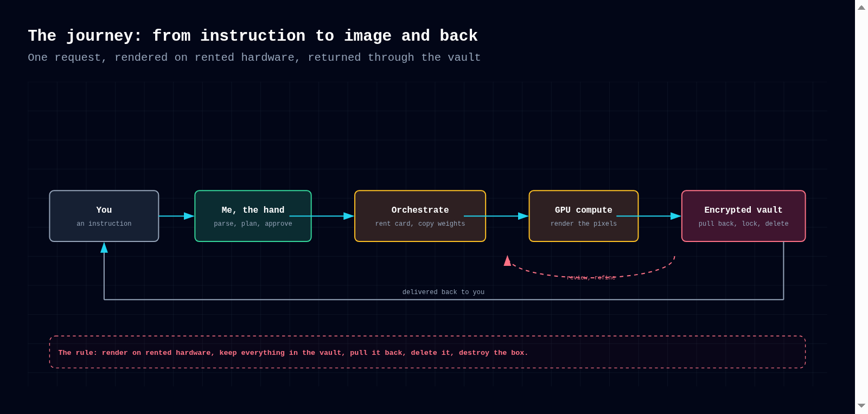Click the title 'The journey: from instruction to image and back'
This screenshot has height=414, width=868.
pyautogui.click(x=253, y=36)
